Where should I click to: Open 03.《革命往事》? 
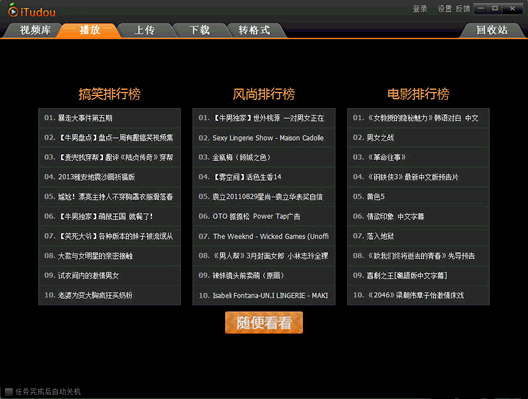point(418,157)
